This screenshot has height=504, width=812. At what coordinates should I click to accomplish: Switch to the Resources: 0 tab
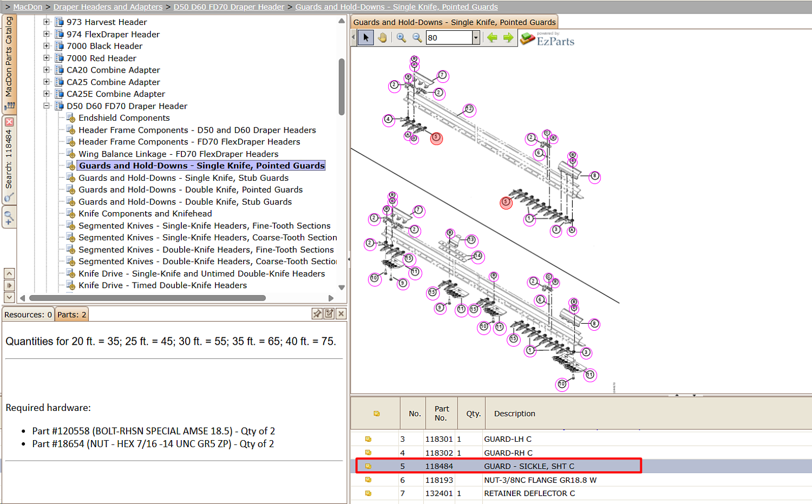tap(28, 315)
